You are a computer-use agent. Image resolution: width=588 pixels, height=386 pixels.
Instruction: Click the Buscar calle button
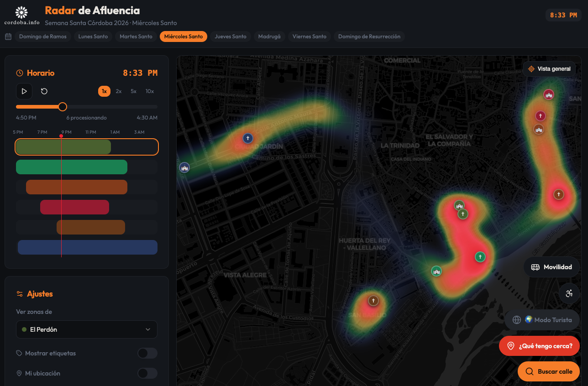click(548, 371)
